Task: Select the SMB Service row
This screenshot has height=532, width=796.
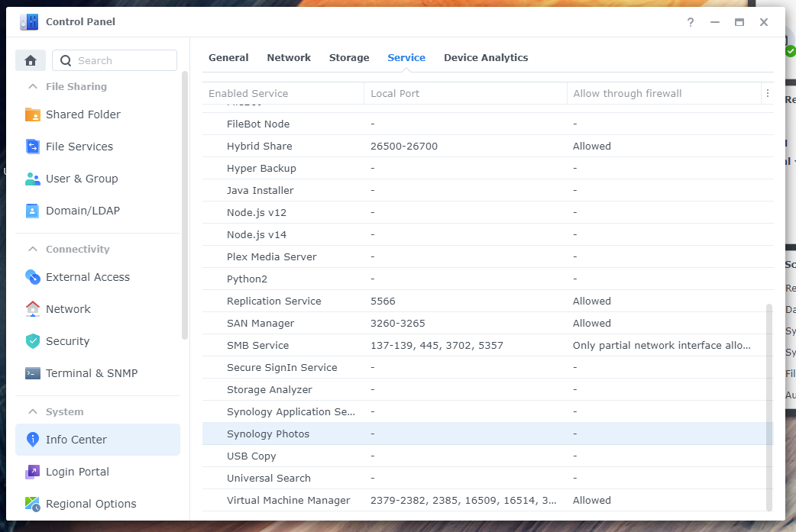Action: coord(488,345)
